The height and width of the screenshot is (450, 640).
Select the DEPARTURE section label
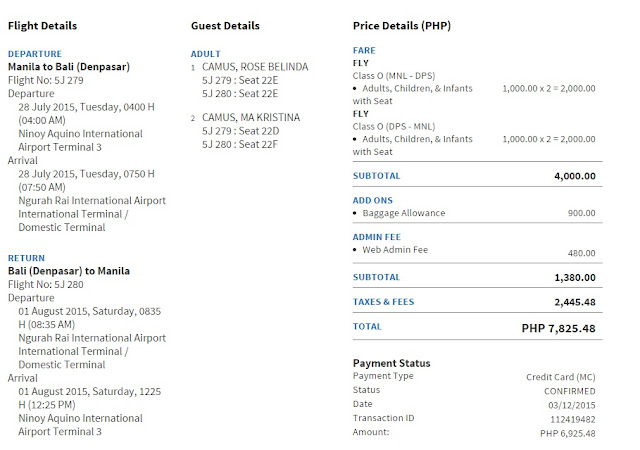[x=35, y=54]
